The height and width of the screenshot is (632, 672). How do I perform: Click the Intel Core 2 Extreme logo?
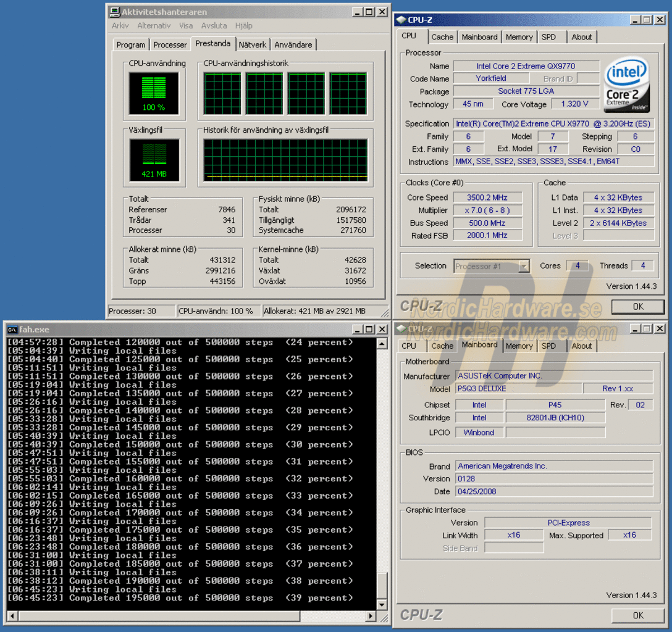626,85
